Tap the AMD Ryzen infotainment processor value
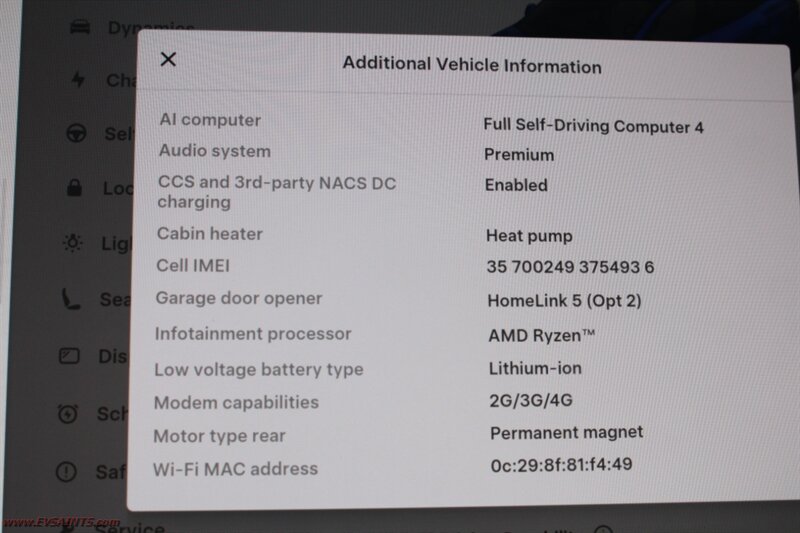The width and height of the screenshot is (800, 533). point(542,335)
